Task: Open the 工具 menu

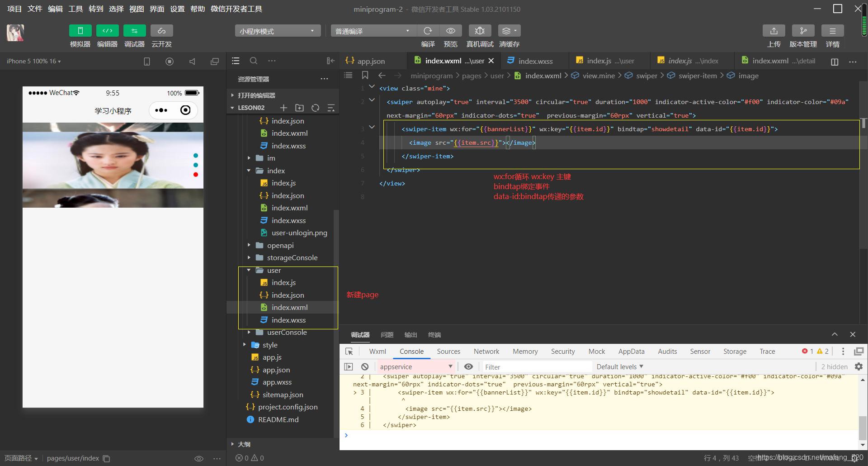Action: [x=75, y=9]
